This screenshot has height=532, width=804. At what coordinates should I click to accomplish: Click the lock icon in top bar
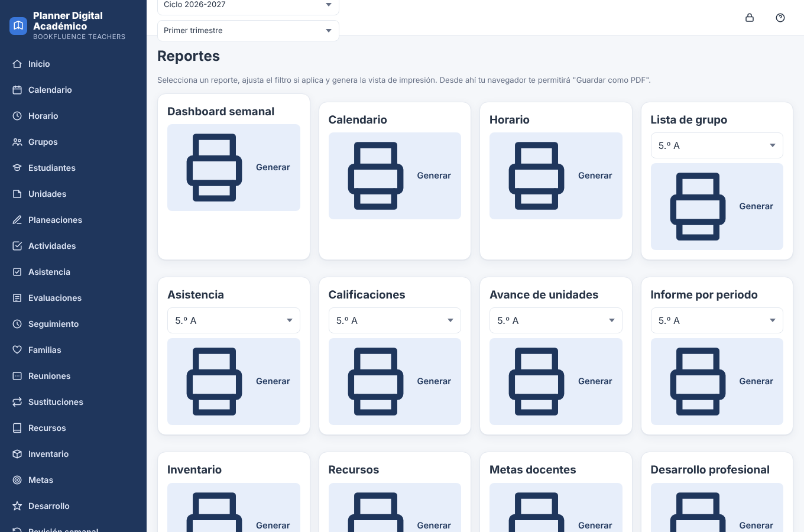[x=750, y=18]
